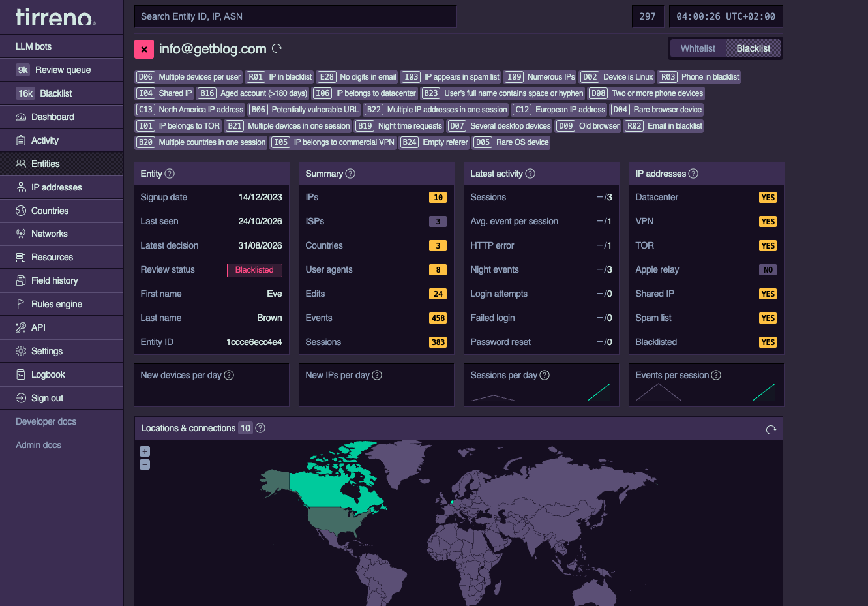
Task: Select the Blacklist toggle option
Action: coord(753,48)
